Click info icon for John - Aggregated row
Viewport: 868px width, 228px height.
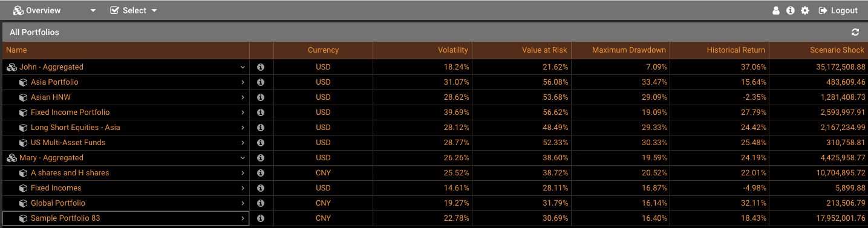point(261,67)
